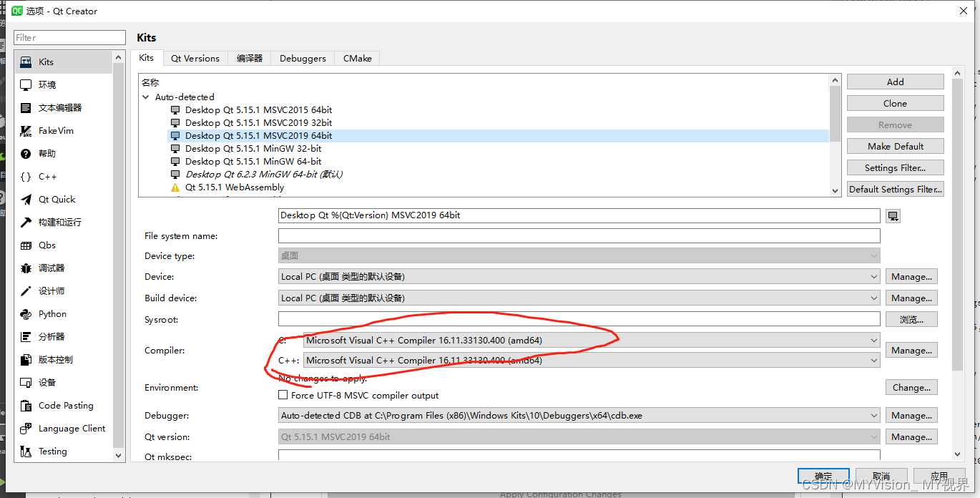Collapse the Auto-detected kits group

(x=147, y=97)
